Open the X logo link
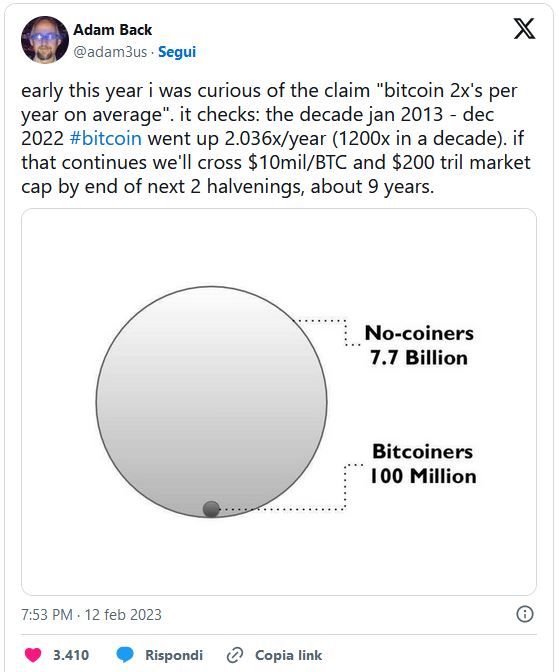Screen dimensions: 559x672 524,29
